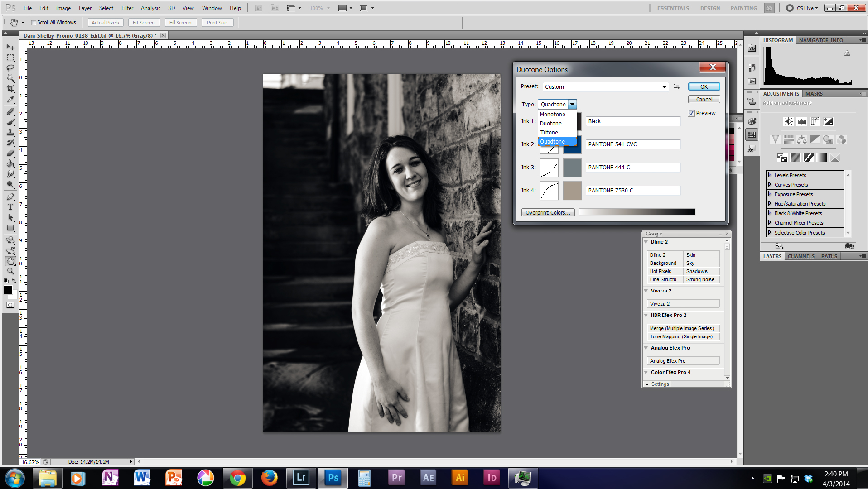The width and height of the screenshot is (868, 489).
Task: Open the Preset dropdown in Duotone Options
Action: (664, 87)
